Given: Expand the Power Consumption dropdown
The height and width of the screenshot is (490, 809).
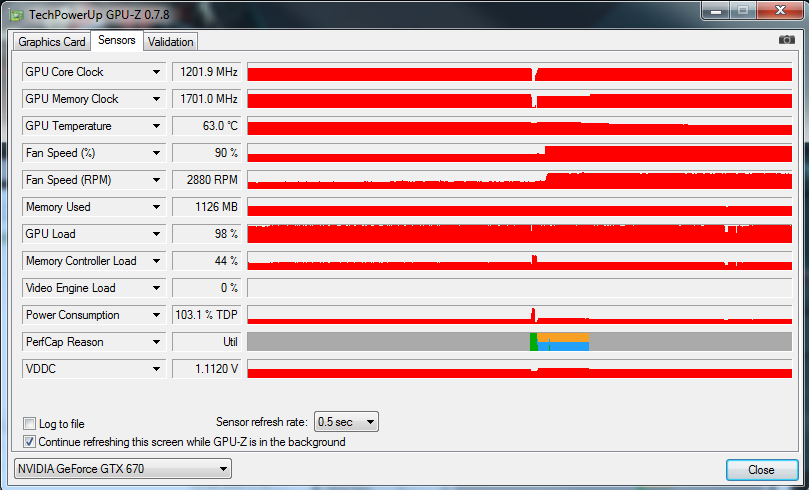Looking at the screenshot, I should [94, 315].
